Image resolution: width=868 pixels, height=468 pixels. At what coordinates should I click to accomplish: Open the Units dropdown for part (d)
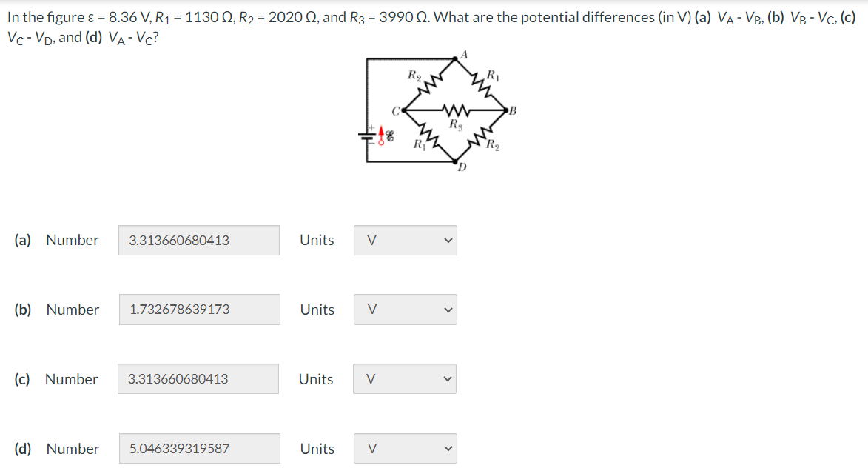(405, 448)
